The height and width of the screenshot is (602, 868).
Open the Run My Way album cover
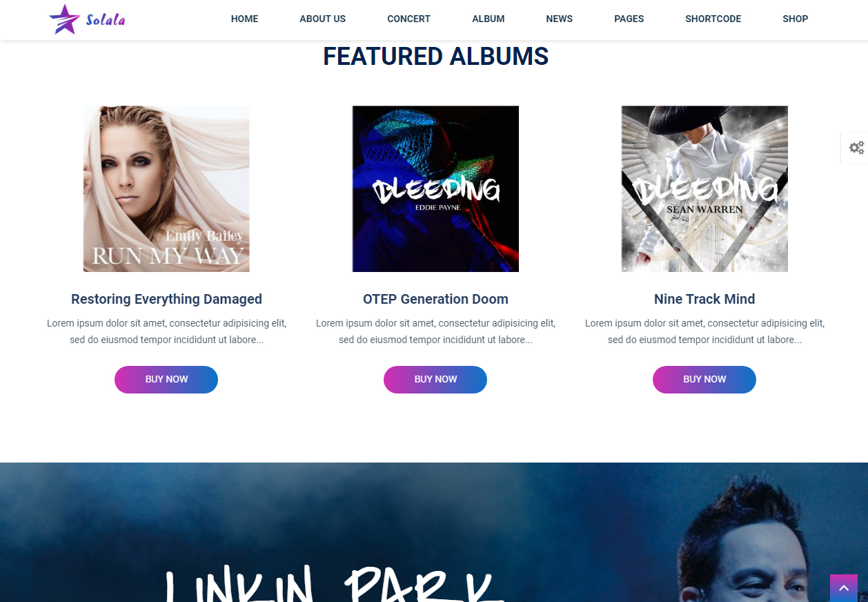click(166, 188)
